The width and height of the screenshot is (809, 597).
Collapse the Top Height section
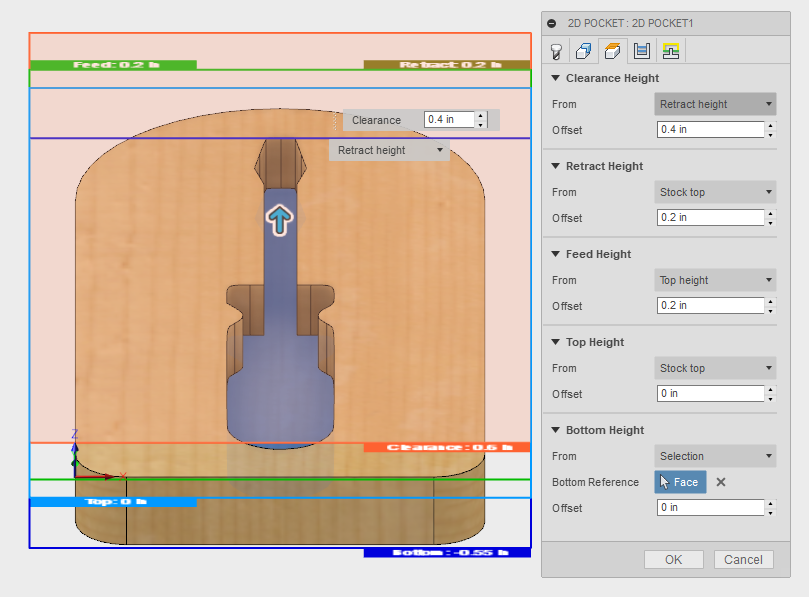tap(556, 342)
